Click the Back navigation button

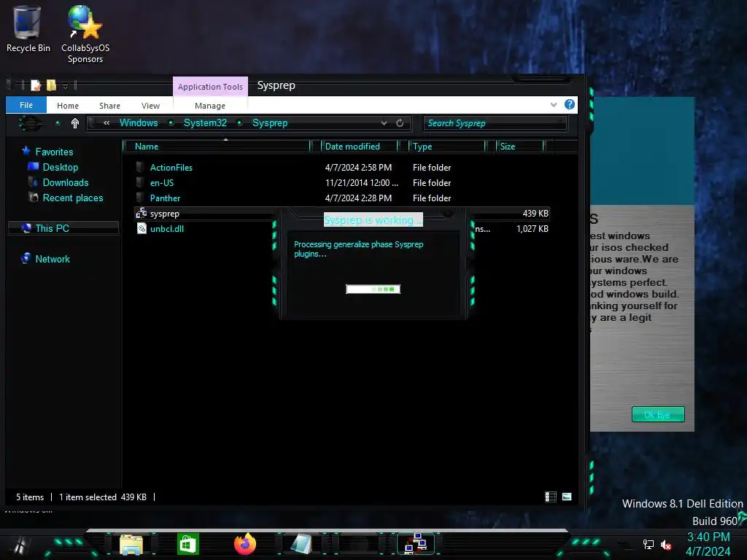click(31, 122)
